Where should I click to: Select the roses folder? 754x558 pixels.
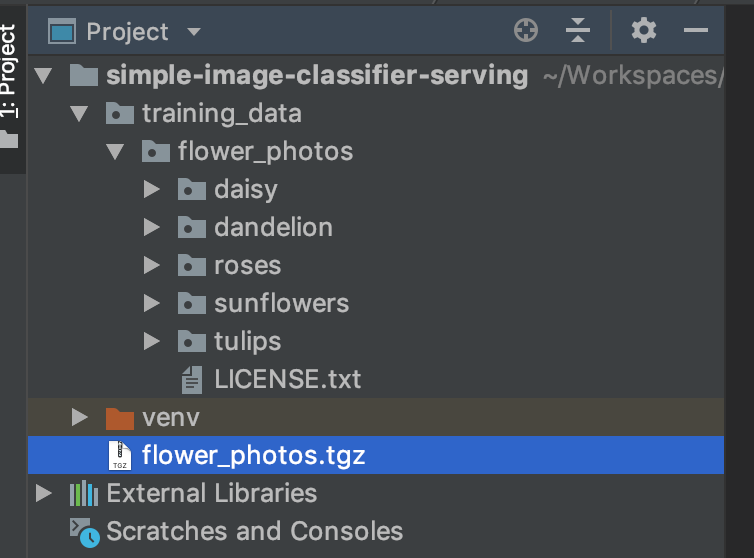coord(246,265)
